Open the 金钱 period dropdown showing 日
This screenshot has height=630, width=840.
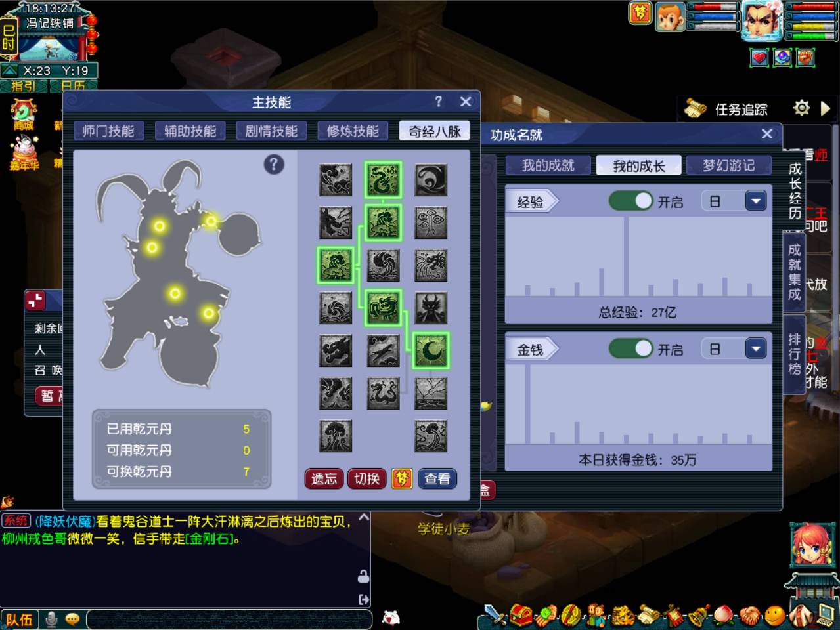(734, 348)
